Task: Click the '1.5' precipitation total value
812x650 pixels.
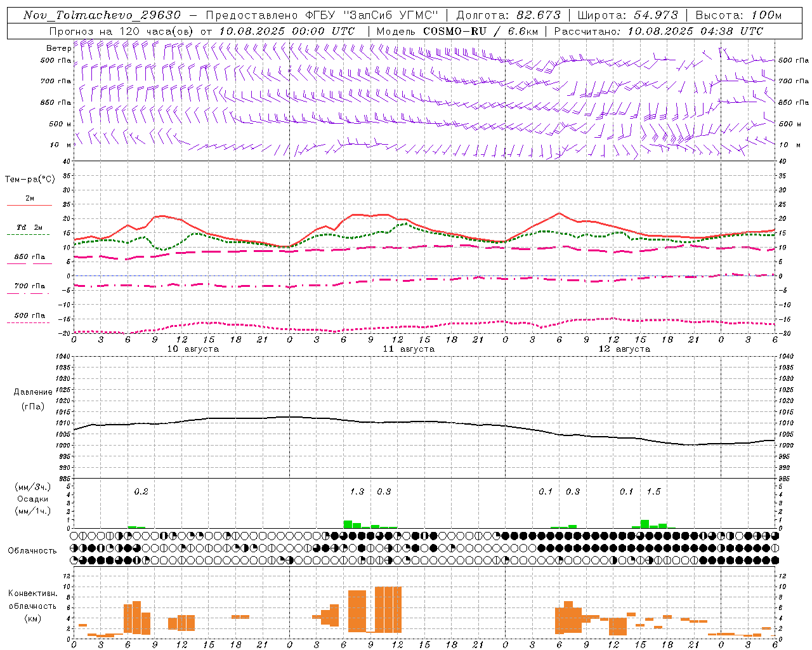Action: point(653,491)
